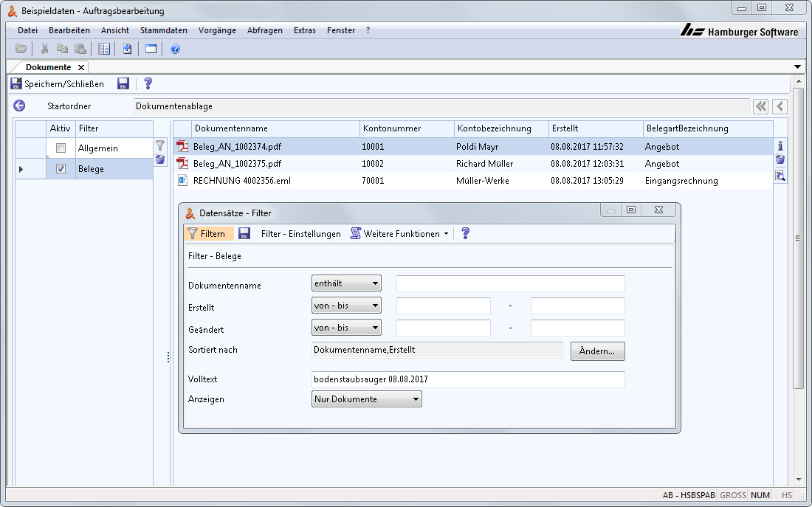Open the Ansicht menu
812x507 pixels.
[115, 30]
